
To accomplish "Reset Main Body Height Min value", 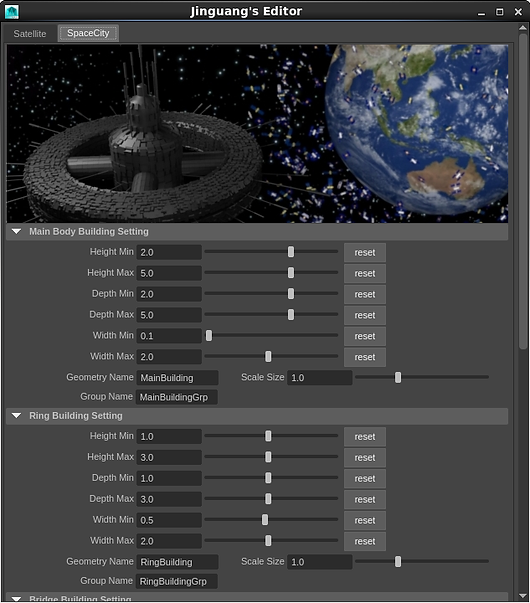I will [x=365, y=252].
